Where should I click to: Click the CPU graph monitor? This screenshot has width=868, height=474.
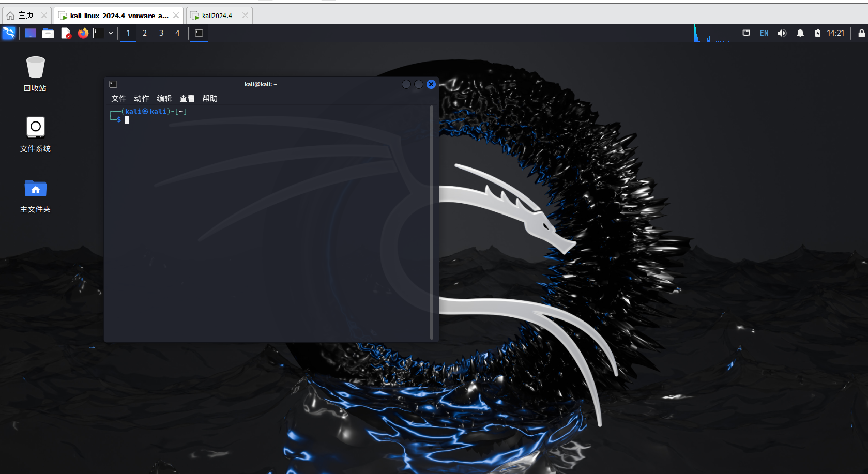715,33
